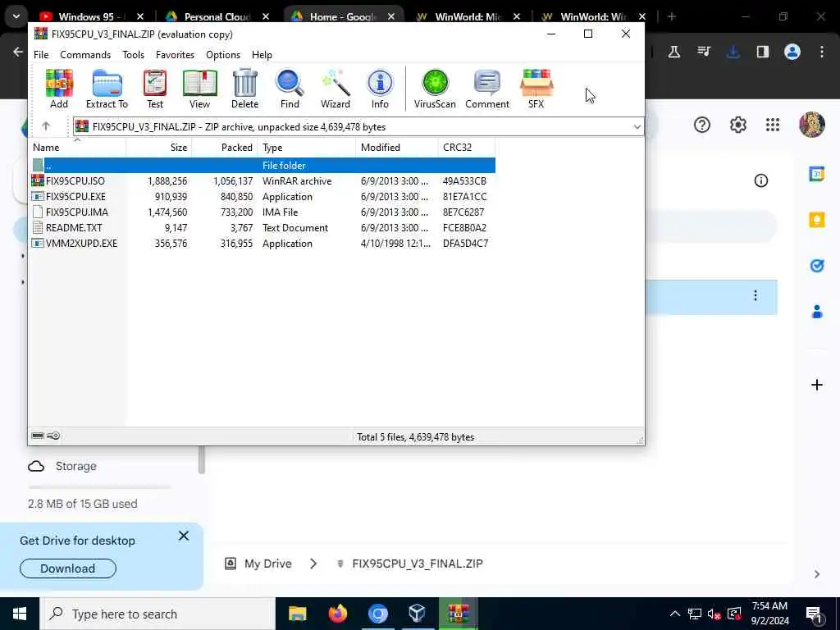
Task: Open Windows Start menu
Action: [20, 614]
